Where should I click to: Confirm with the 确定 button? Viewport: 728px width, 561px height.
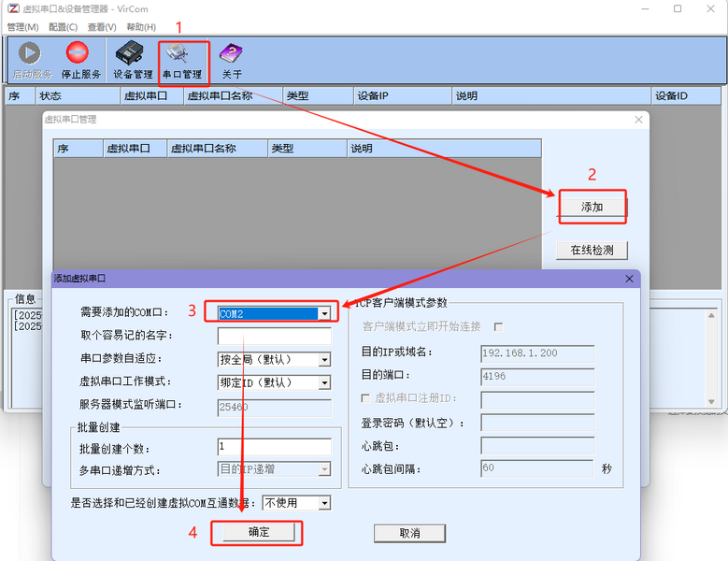pos(259,532)
